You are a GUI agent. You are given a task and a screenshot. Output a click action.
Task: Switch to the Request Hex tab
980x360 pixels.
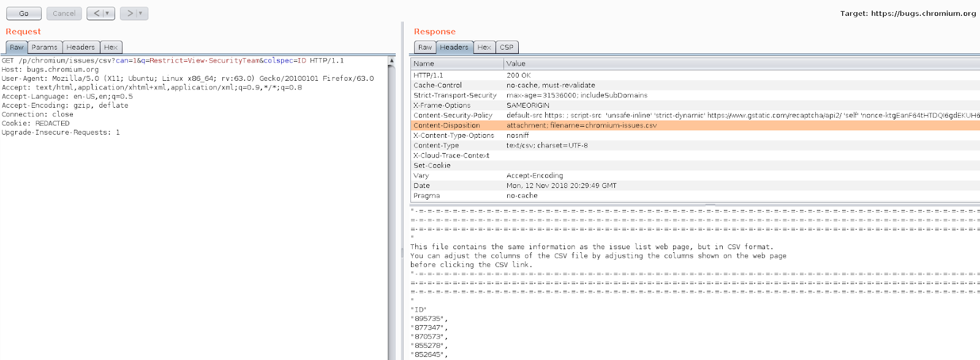coord(111,47)
